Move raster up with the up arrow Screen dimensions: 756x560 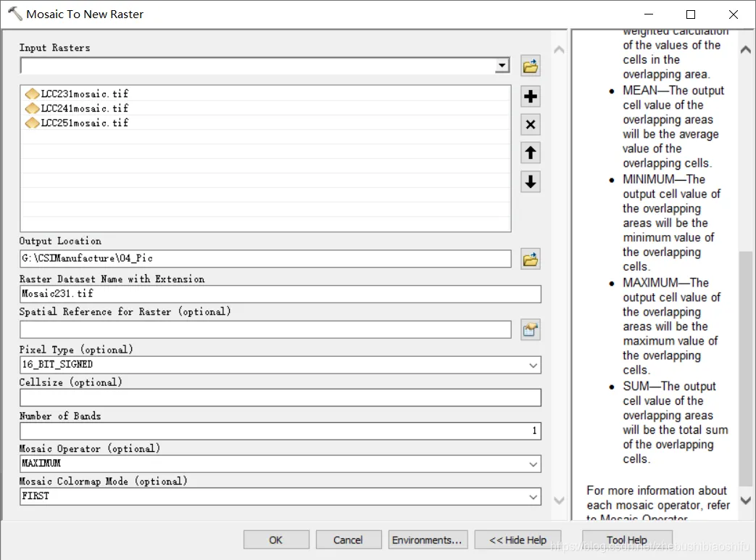[x=531, y=153]
